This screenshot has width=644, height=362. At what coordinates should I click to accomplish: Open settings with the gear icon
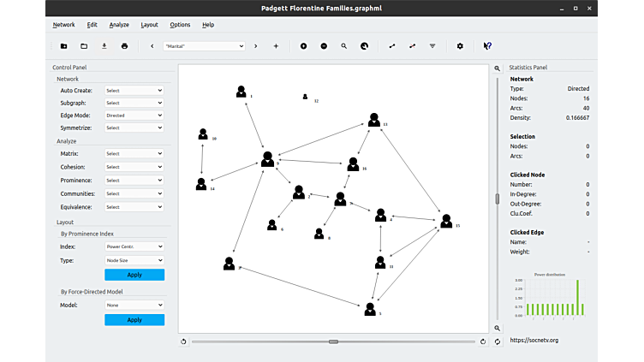(x=460, y=46)
